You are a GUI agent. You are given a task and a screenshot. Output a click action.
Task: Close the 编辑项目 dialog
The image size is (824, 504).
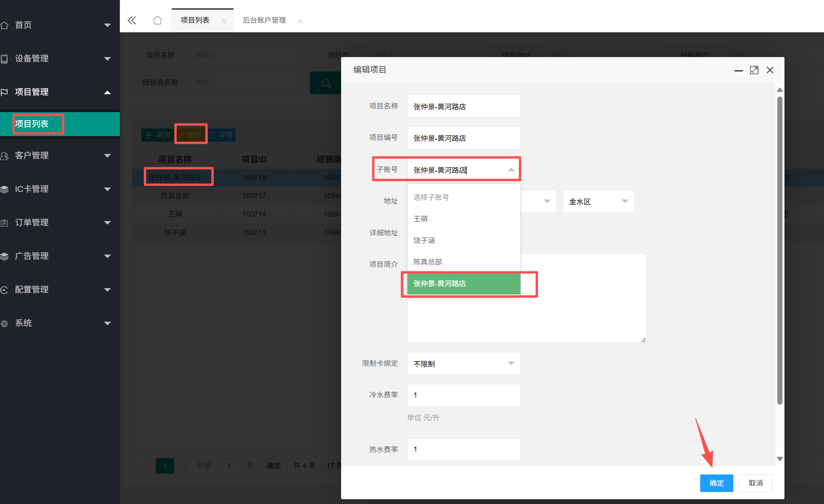tap(770, 70)
